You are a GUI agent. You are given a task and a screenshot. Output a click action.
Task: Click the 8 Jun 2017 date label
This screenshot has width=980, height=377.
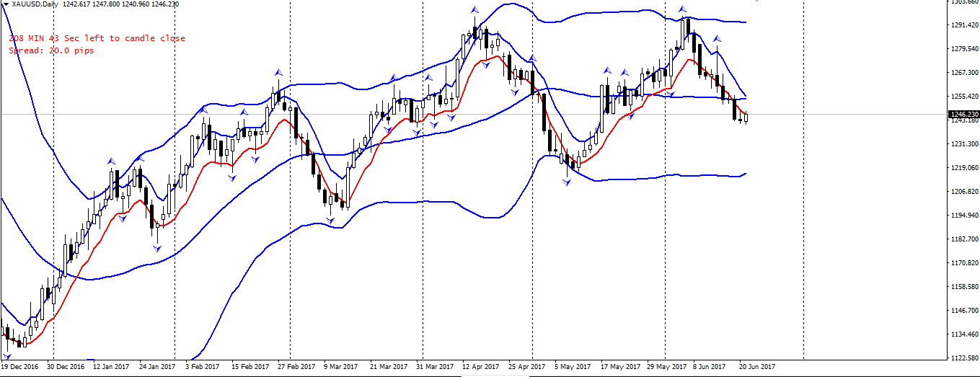click(x=710, y=366)
